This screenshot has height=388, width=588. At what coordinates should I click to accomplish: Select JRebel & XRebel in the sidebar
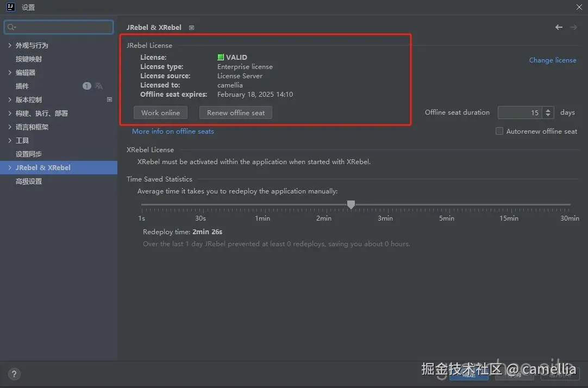point(59,167)
